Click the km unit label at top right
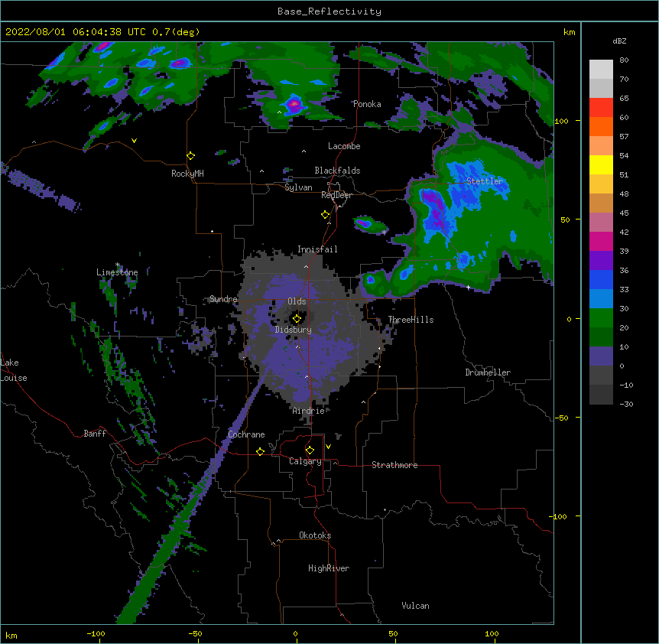The width and height of the screenshot is (659, 644). 569,32
